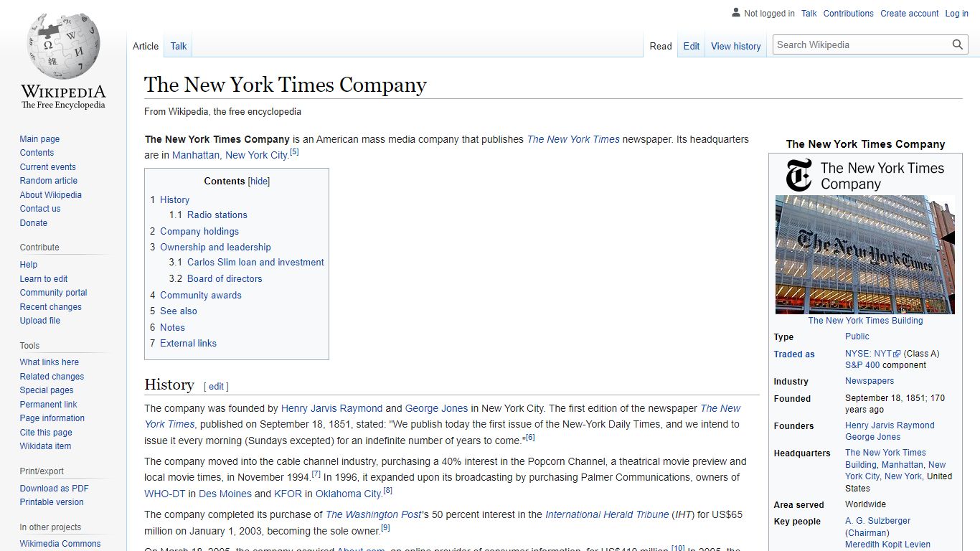Click the search magnifier icon

[958, 44]
